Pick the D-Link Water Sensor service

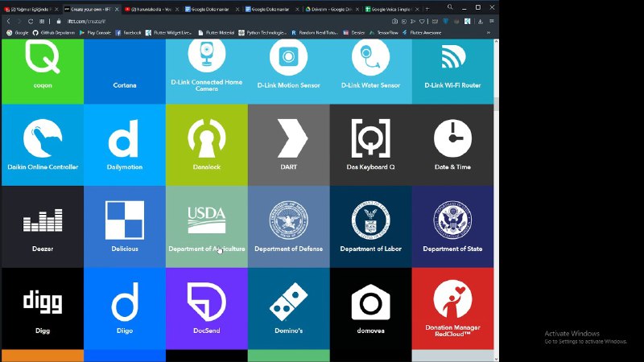[370, 72]
